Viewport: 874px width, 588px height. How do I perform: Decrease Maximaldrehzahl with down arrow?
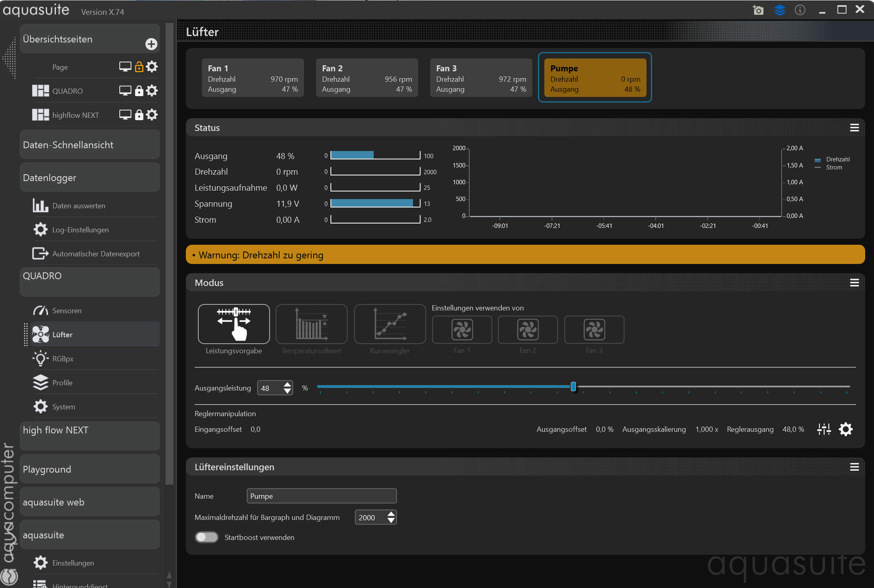[x=391, y=521]
